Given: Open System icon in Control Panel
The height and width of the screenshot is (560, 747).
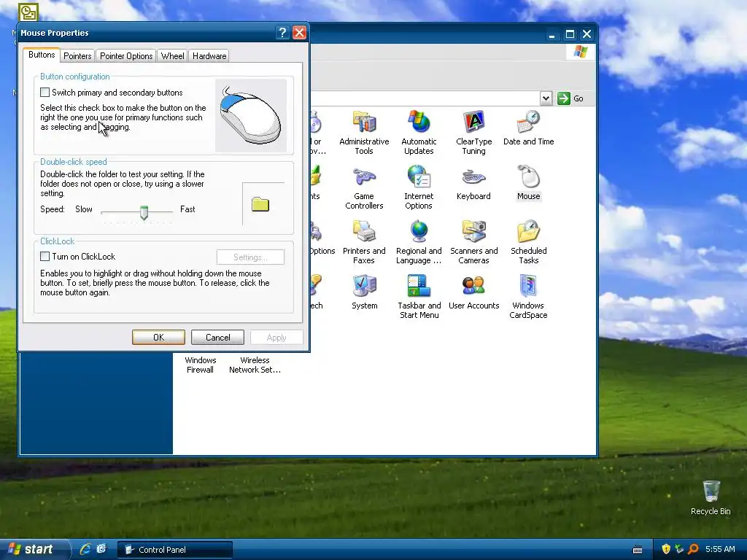Looking at the screenshot, I should tap(365, 292).
